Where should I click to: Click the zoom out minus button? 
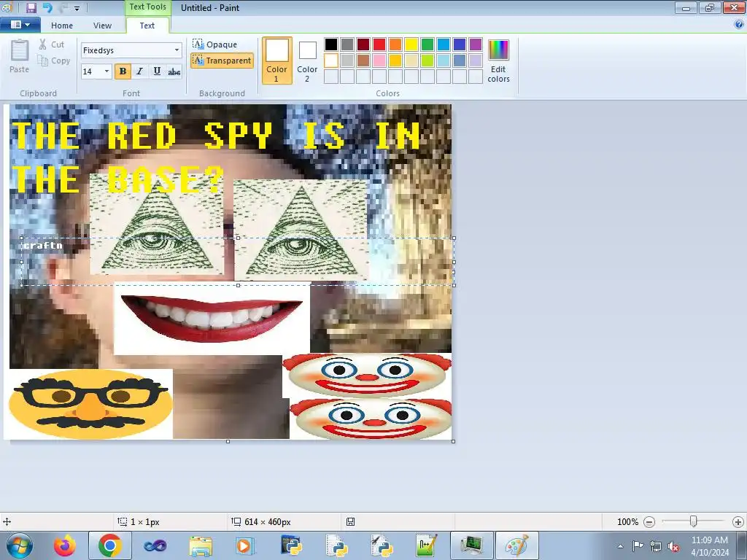(x=649, y=522)
